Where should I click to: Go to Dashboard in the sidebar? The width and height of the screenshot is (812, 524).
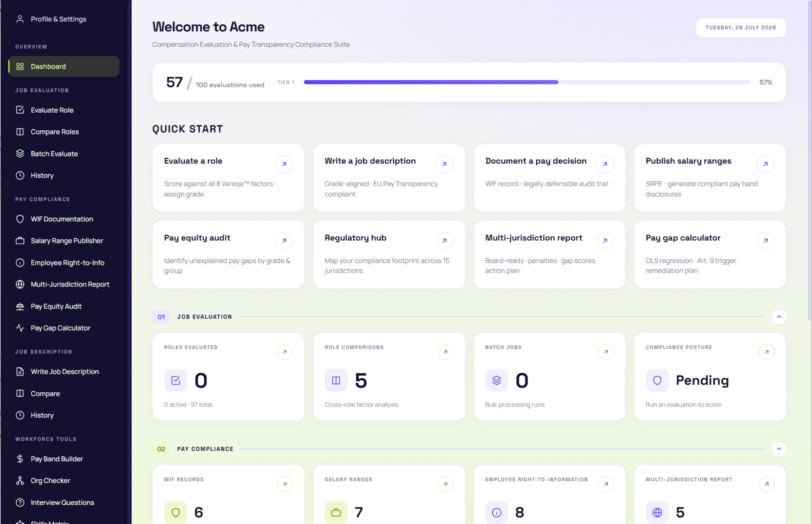click(64, 67)
